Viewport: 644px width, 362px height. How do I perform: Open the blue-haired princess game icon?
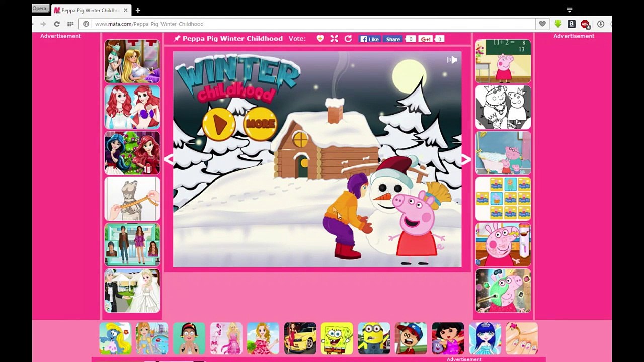click(485, 338)
